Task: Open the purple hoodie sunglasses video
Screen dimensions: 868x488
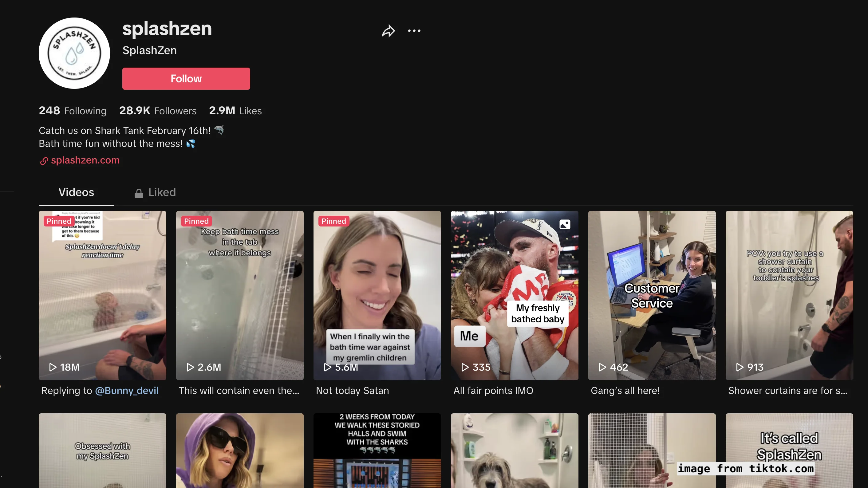Action: coord(240,451)
